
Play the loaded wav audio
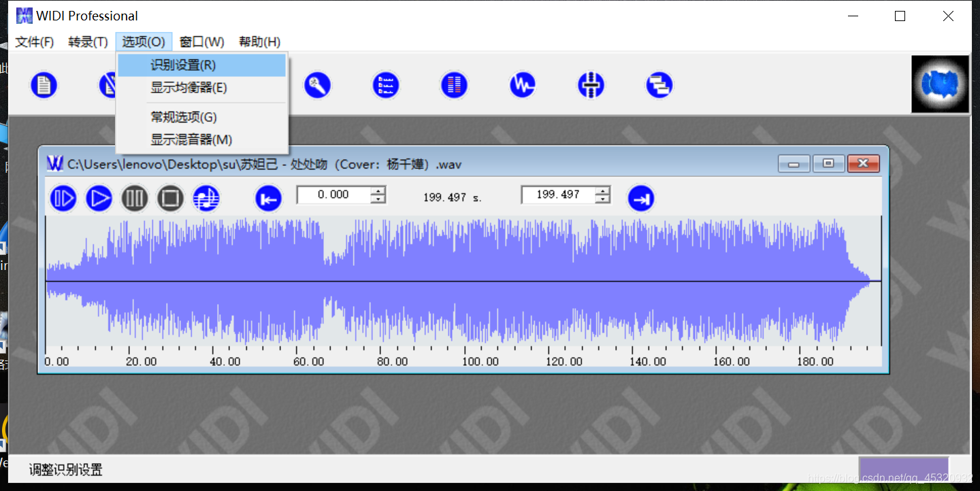click(x=99, y=199)
